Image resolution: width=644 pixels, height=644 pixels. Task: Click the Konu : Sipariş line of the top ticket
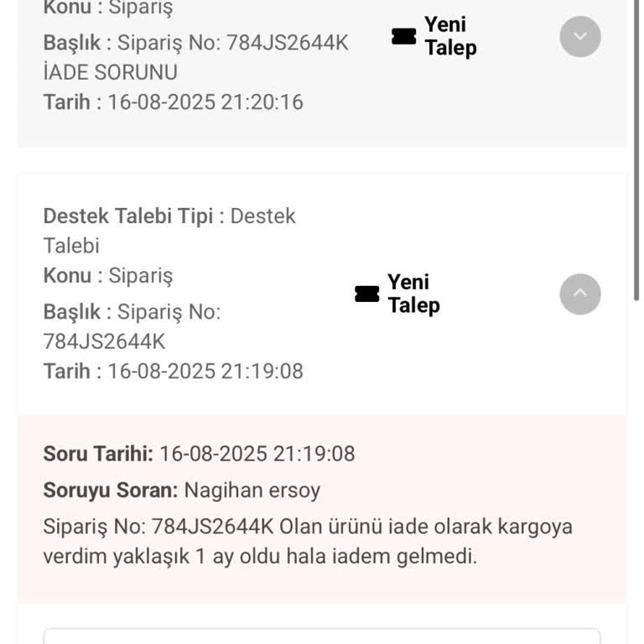pos(107,8)
